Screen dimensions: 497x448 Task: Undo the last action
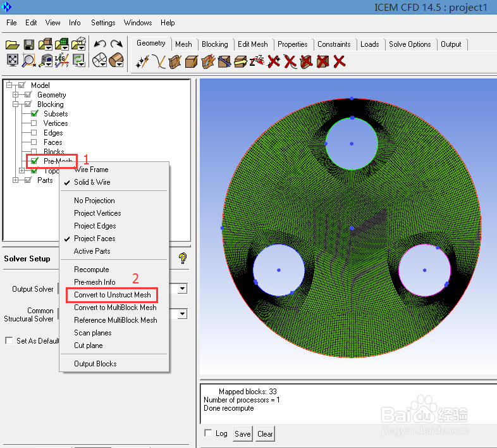tap(100, 44)
